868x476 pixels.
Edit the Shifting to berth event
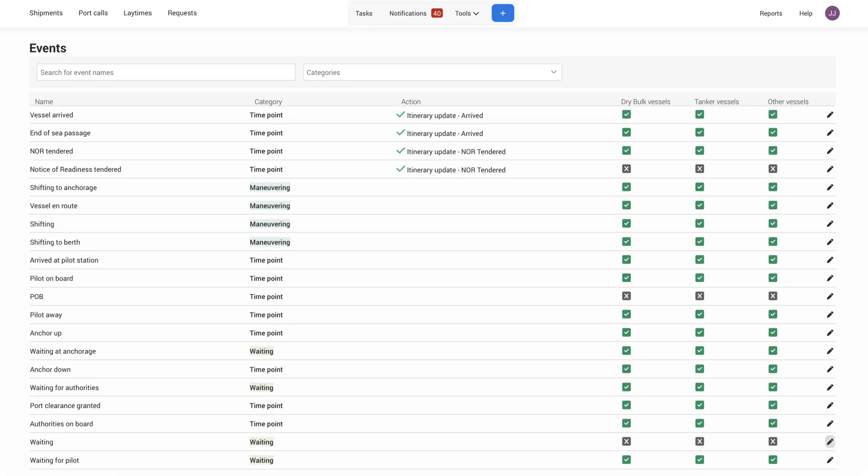(830, 242)
